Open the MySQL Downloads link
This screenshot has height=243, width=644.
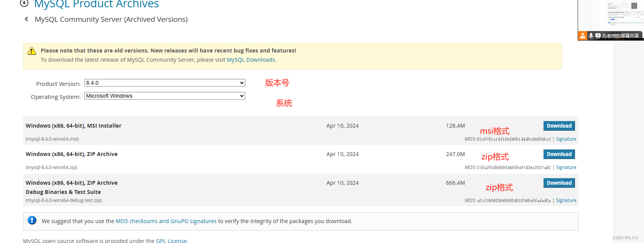(251, 60)
